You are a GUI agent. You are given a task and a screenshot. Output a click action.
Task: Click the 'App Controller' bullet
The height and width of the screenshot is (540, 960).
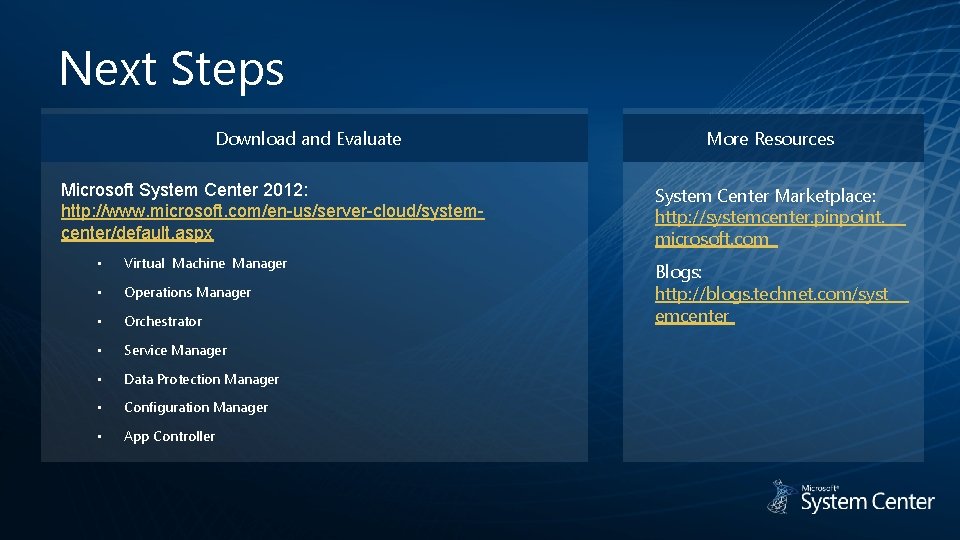tap(169, 437)
